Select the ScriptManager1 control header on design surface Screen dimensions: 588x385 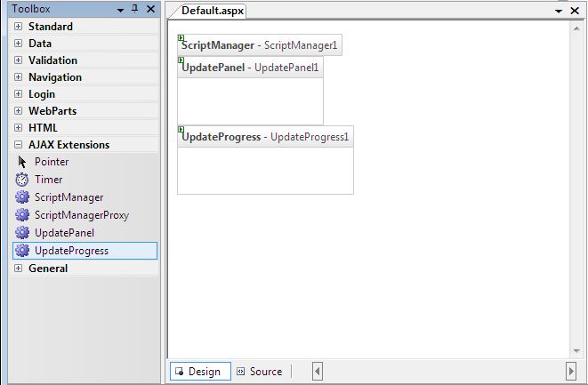(x=260, y=45)
